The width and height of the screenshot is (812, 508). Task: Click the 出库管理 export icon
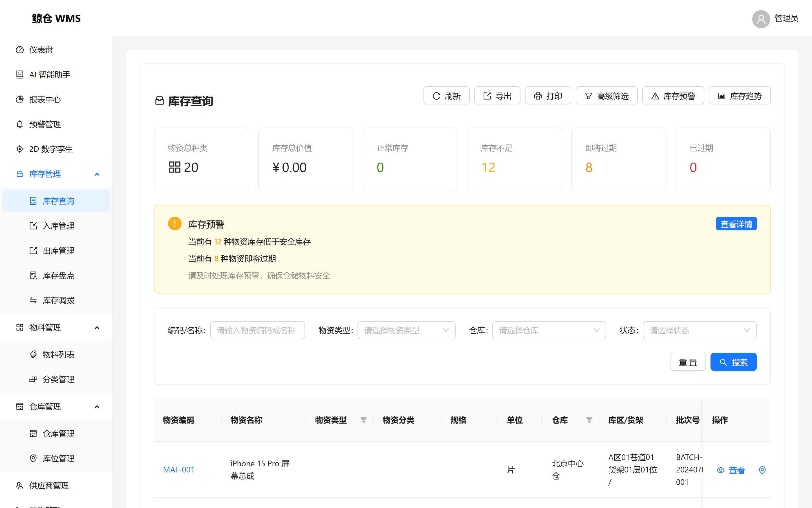pos(33,251)
